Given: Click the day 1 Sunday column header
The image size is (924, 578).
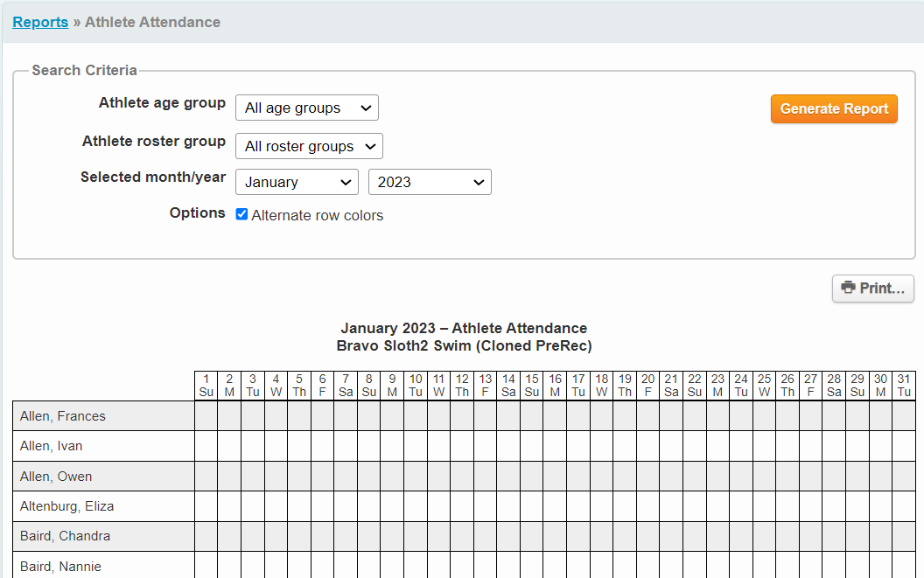Looking at the screenshot, I should click(x=206, y=386).
